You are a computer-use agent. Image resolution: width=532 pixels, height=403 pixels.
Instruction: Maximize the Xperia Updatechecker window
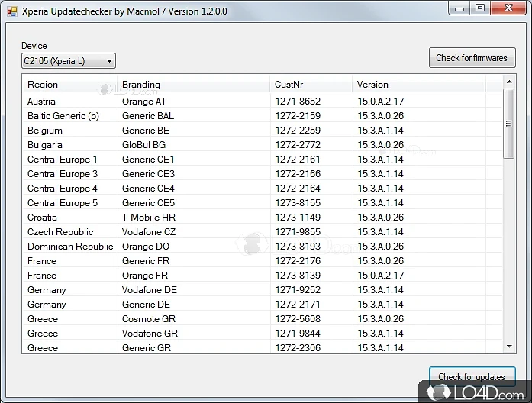point(480,8)
